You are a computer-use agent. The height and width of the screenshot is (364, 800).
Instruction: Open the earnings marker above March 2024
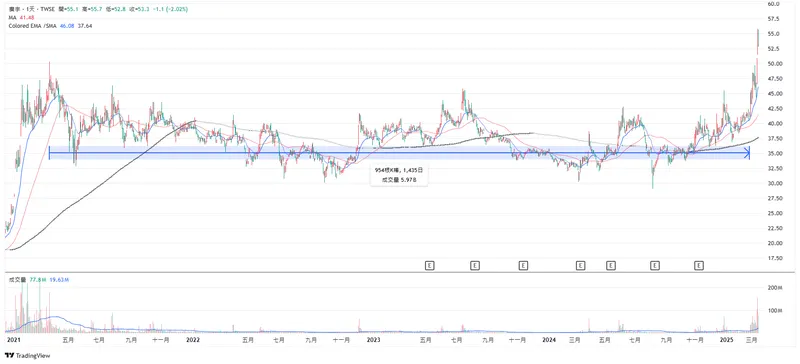point(580,265)
